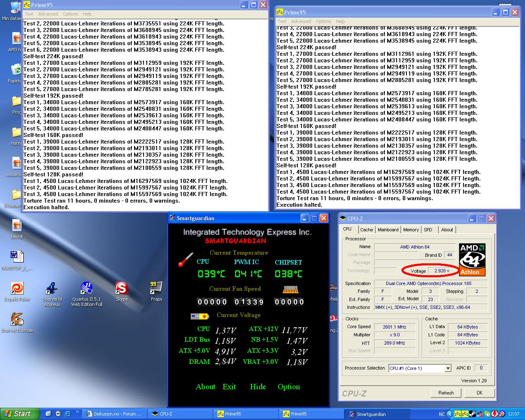Open the Processor Selection dropdown in CPU-Z

[x=448, y=368]
